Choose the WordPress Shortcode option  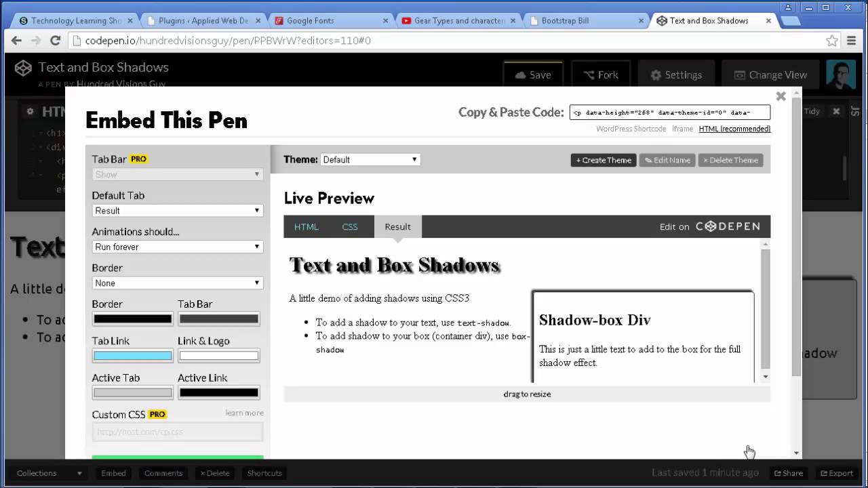(631, 129)
